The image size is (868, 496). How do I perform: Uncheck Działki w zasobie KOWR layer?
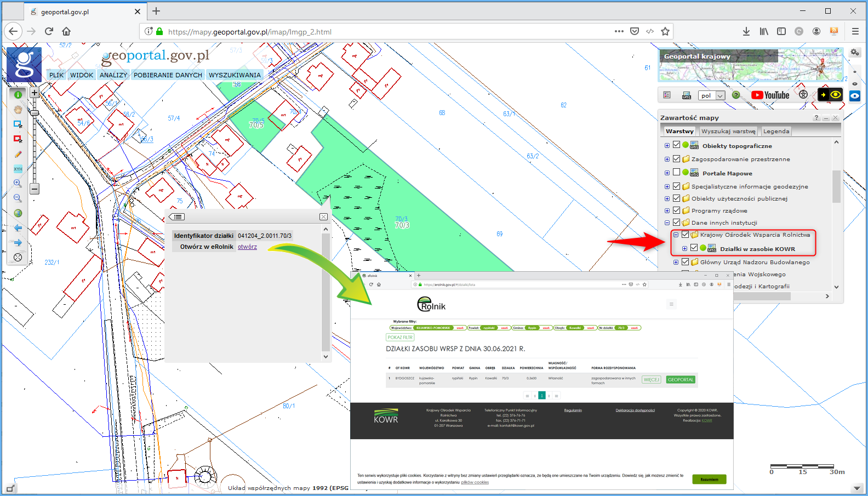[x=694, y=248]
